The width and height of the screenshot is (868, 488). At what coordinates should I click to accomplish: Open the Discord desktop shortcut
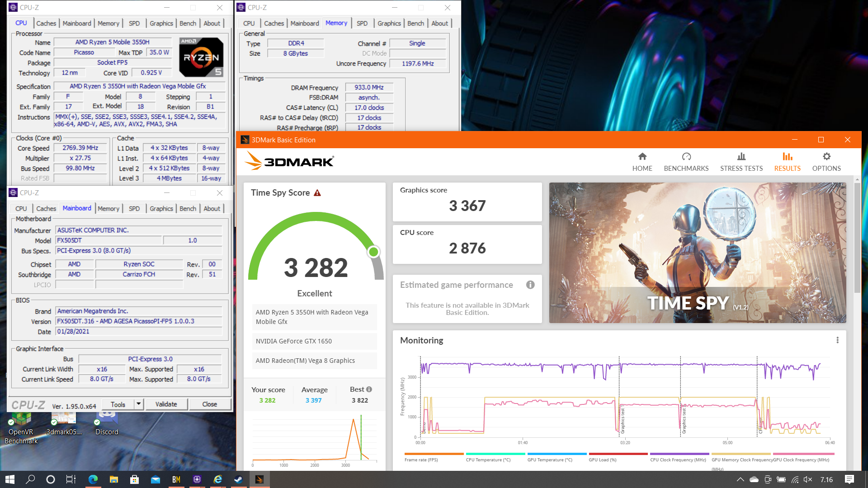click(107, 422)
